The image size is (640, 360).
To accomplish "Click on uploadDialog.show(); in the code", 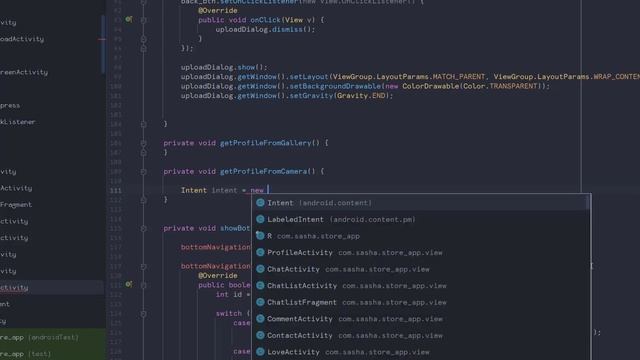I will coord(224,67).
